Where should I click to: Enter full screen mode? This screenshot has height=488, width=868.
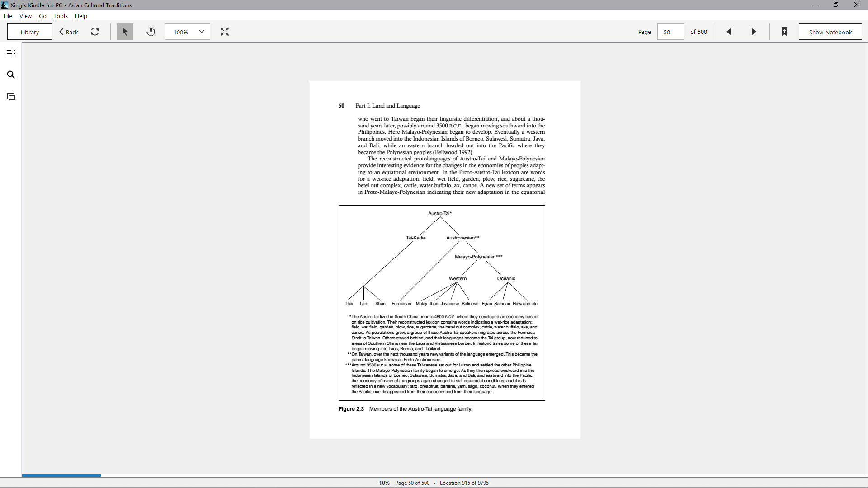coord(225,32)
